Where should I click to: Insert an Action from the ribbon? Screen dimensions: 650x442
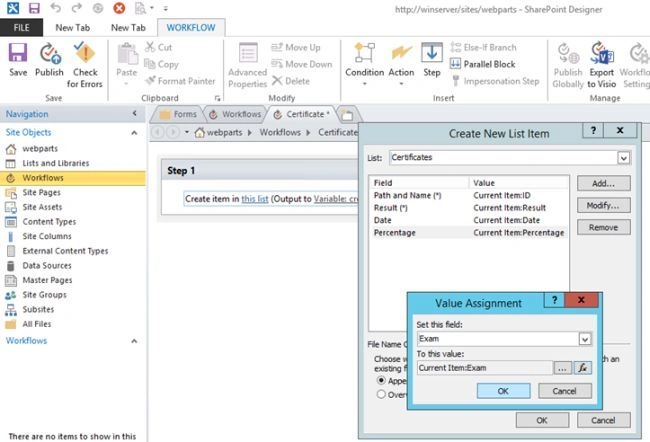(x=401, y=64)
